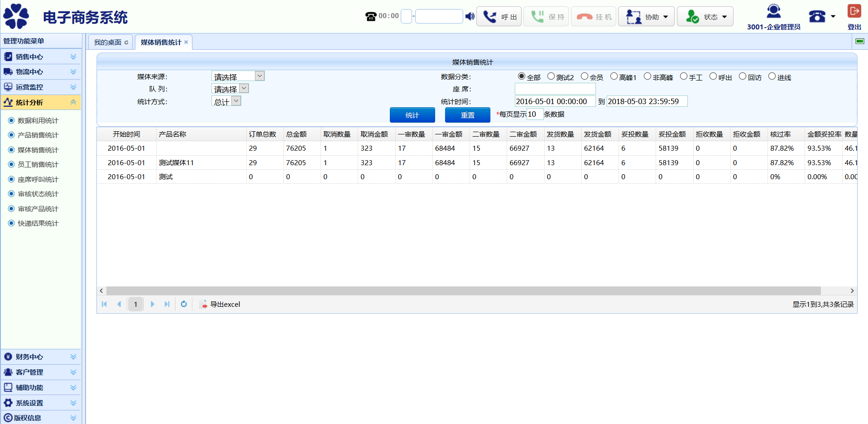The height and width of the screenshot is (424, 868).
Task: Go to the next page
Action: 153,304
